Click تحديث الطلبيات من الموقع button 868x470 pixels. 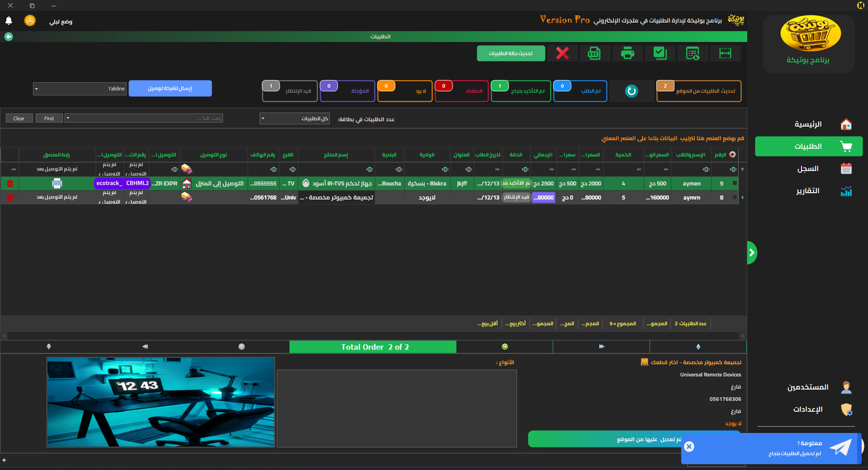pyautogui.click(x=699, y=91)
